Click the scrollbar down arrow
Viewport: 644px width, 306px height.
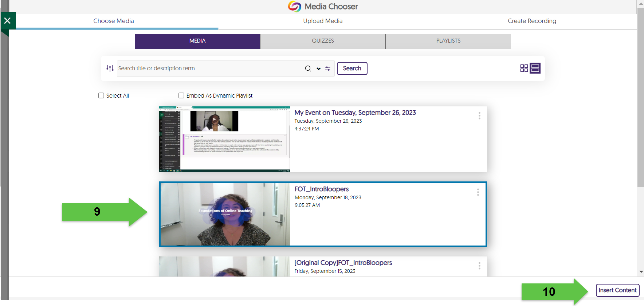pyautogui.click(x=641, y=272)
